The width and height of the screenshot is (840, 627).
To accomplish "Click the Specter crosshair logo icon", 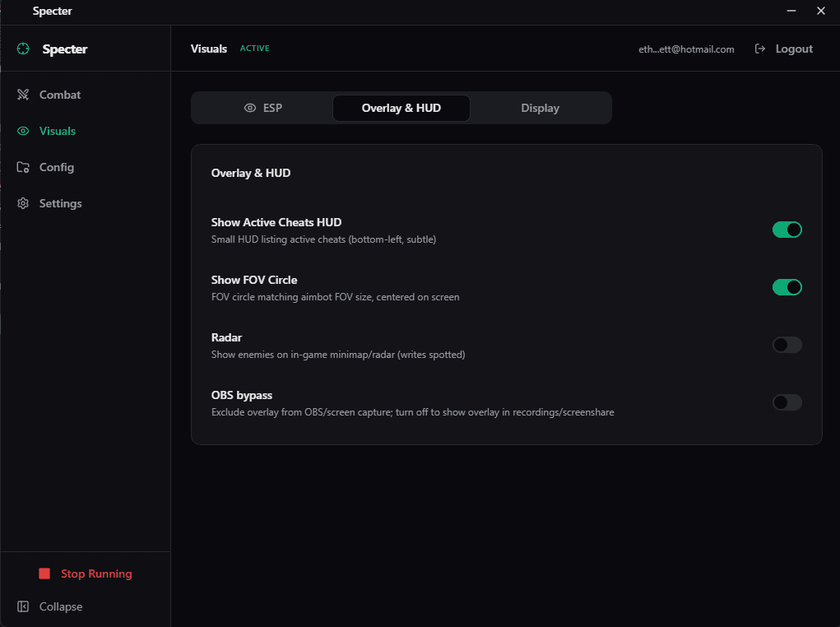I will [22, 49].
